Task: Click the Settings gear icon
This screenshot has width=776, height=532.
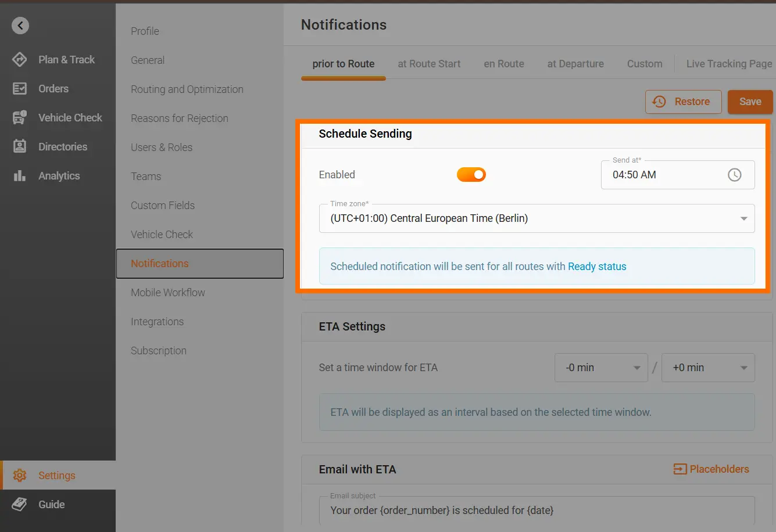Action: coord(19,475)
